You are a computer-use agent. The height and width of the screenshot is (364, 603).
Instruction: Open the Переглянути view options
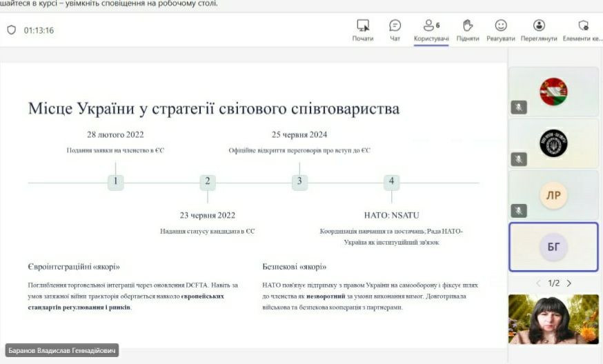point(539,26)
